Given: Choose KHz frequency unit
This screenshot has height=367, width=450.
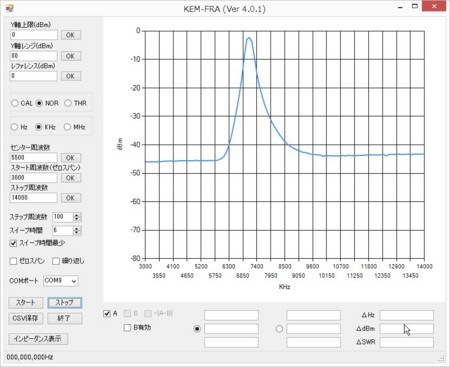Looking at the screenshot, I should (x=39, y=127).
